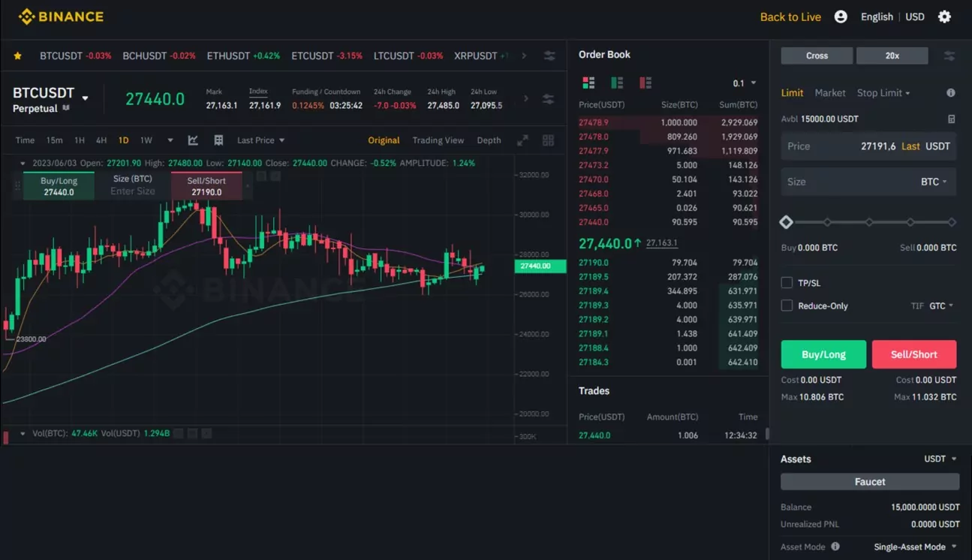Click the order size slider diamond handle
This screenshot has height=560, width=972.
click(x=786, y=222)
